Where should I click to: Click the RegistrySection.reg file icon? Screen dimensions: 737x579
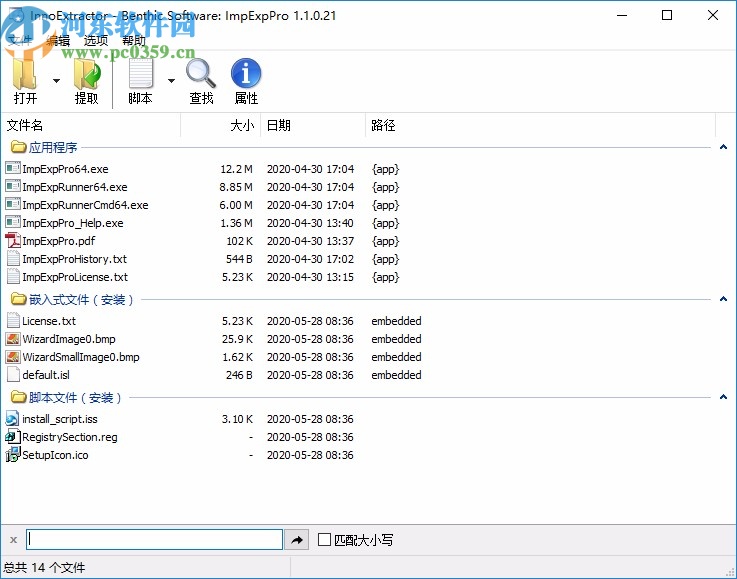point(13,437)
